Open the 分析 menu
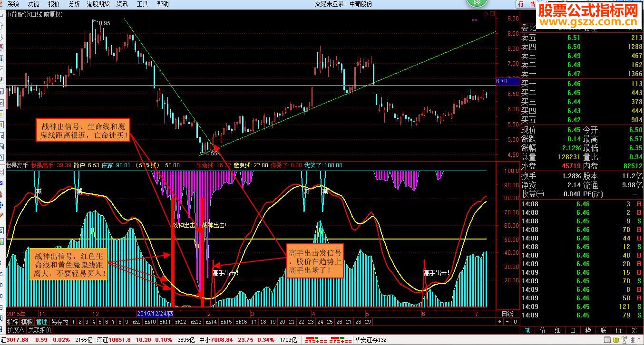644x345 pixels. pyautogui.click(x=74, y=4)
